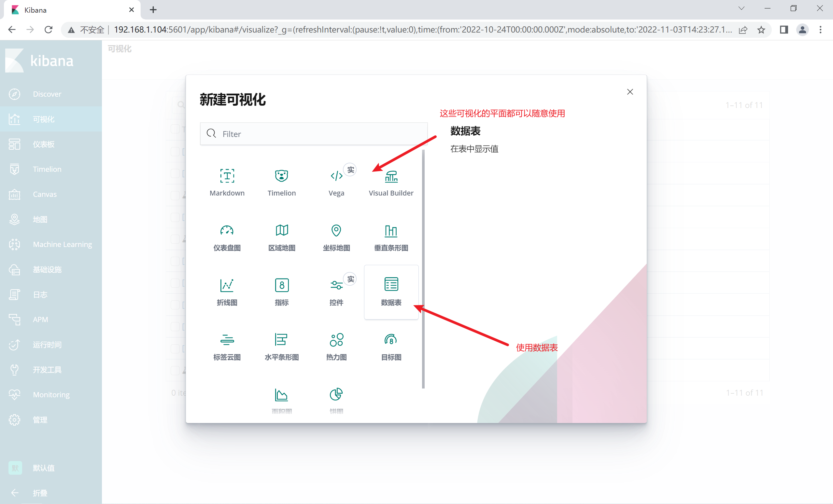Click the Filter search field
This screenshot has width=833, height=504.
click(x=314, y=134)
